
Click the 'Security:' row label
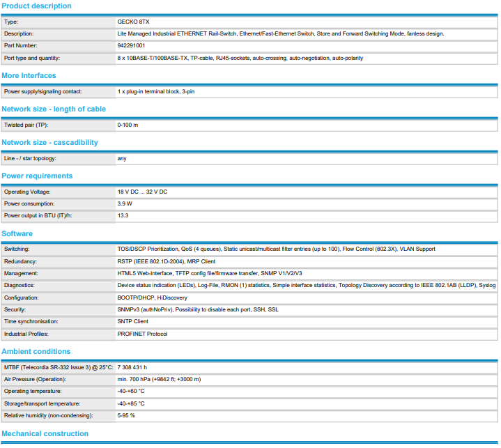pos(15,309)
